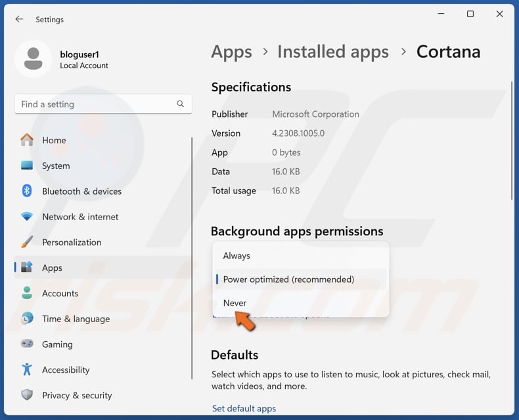Open Set default apps link
Screen dimensions: 519x420
click(x=244, y=408)
